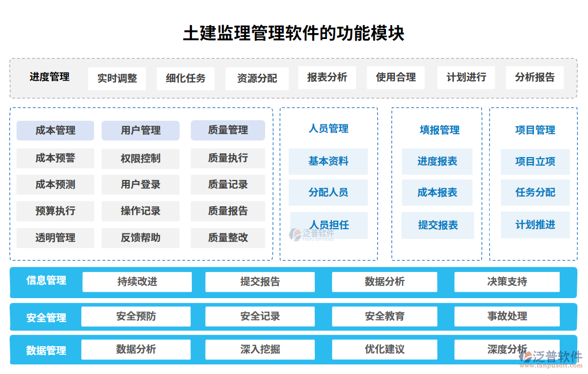Screen dimensions: 588x374
Task: Enable the 安全预防 item
Action: 135,316
